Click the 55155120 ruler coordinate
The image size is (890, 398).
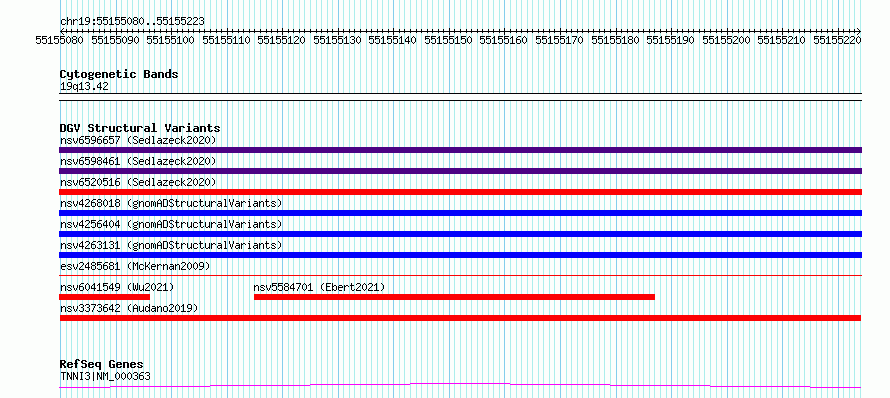[x=282, y=40]
